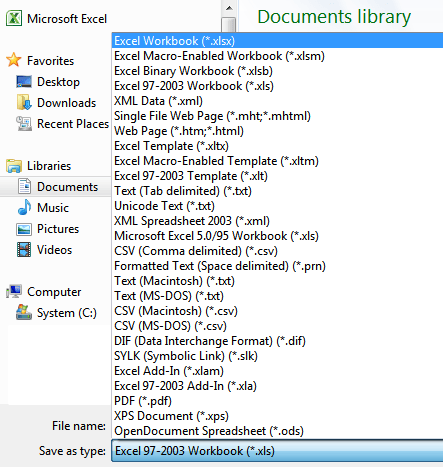Image resolution: width=443 pixels, height=467 pixels.
Task: Open Downloads folder in Favorites
Action: tap(66, 103)
